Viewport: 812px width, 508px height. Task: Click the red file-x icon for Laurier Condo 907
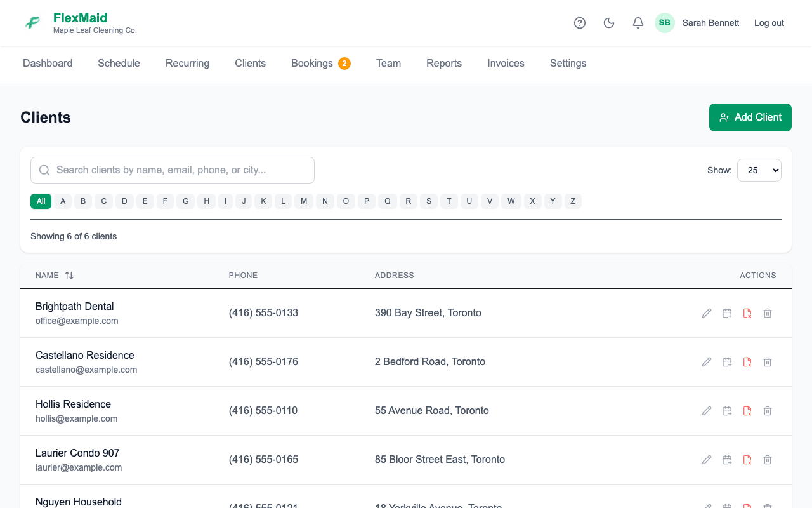747,460
